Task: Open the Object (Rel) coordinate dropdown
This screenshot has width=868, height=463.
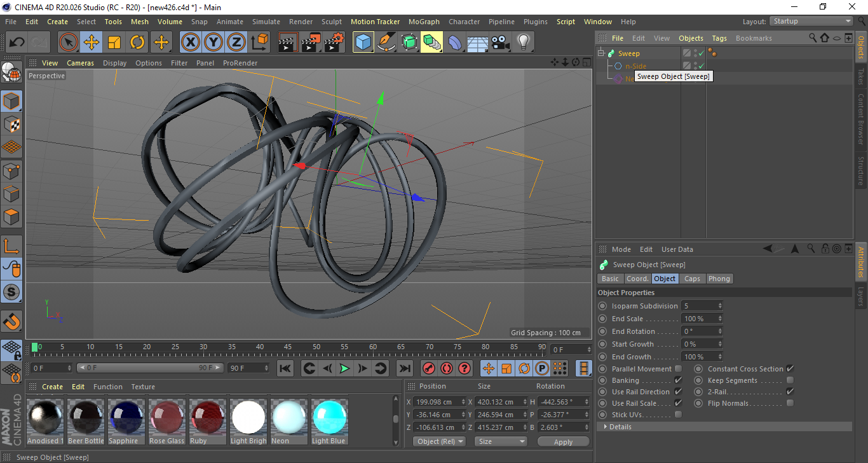Action: pyautogui.click(x=439, y=441)
